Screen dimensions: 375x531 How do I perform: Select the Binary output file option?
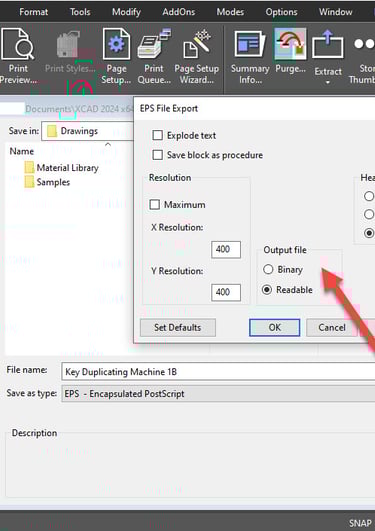(268, 270)
